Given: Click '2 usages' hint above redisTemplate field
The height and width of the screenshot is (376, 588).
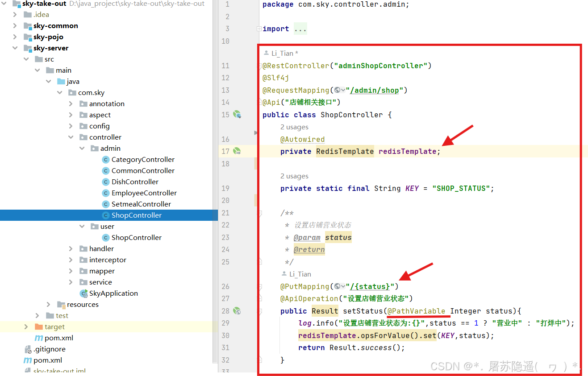Looking at the screenshot, I should point(294,127).
